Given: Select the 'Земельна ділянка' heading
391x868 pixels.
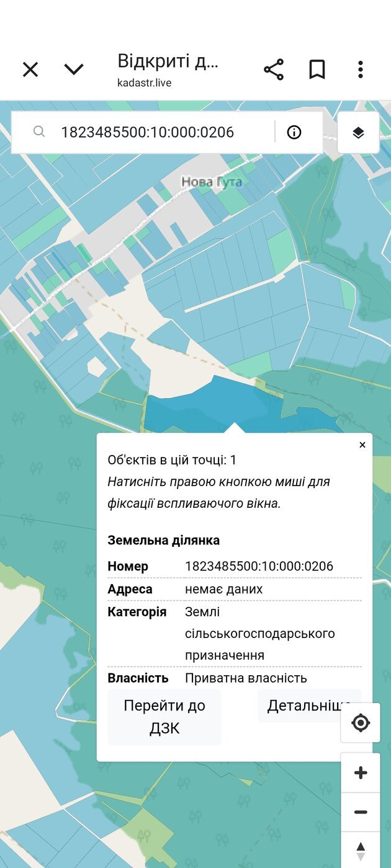Looking at the screenshot, I should point(164,540).
